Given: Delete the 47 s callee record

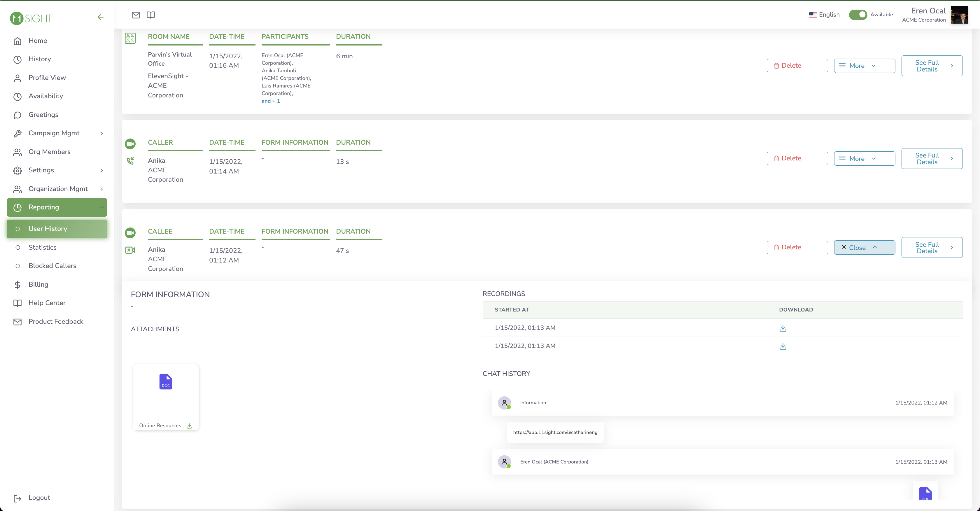Looking at the screenshot, I should [797, 247].
